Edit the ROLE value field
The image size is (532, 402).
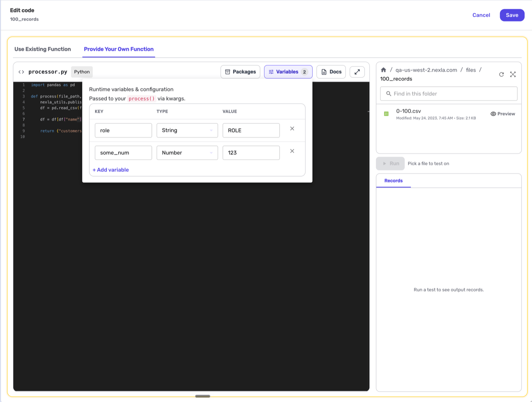tap(251, 131)
